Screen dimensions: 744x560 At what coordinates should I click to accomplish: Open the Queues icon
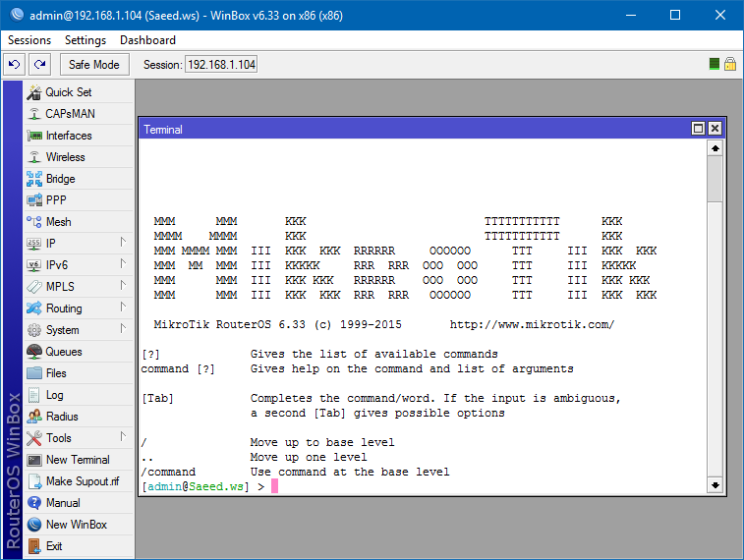point(34,352)
